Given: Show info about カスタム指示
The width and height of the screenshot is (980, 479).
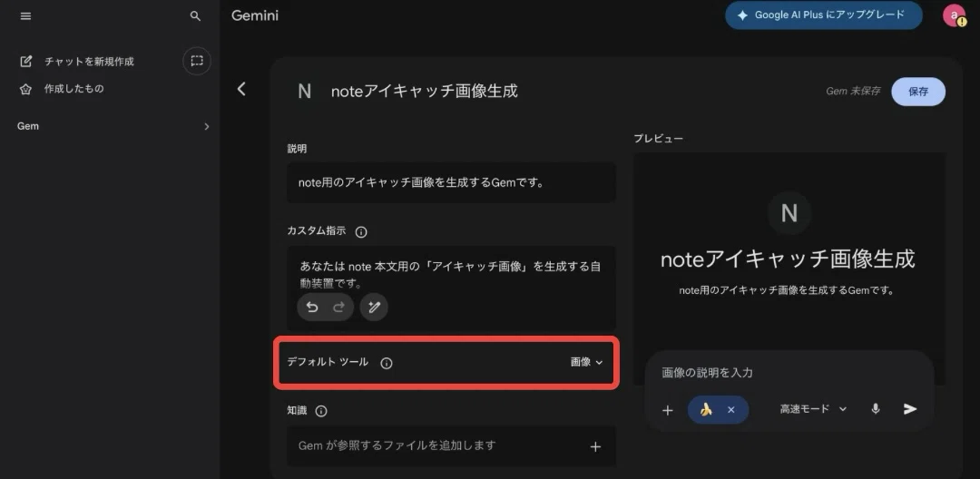Looking at the screenshot, I should [360, 231].
